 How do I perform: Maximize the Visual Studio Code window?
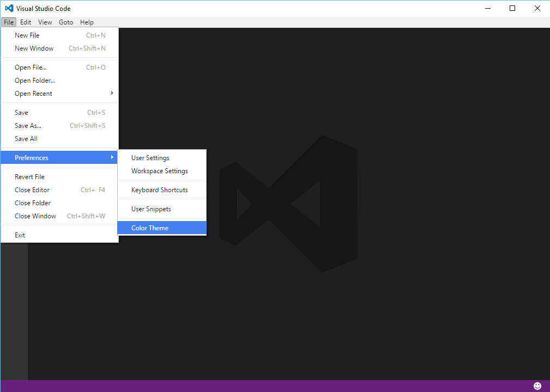(x=512, y=8)
